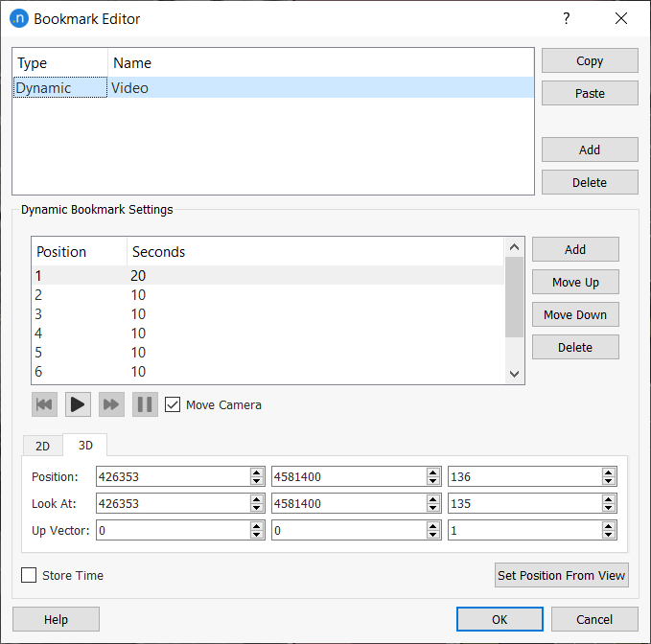Viewport: 651px width, 644px height.
Task: Click the fast forward playback icon
Action: click(111, 404)
